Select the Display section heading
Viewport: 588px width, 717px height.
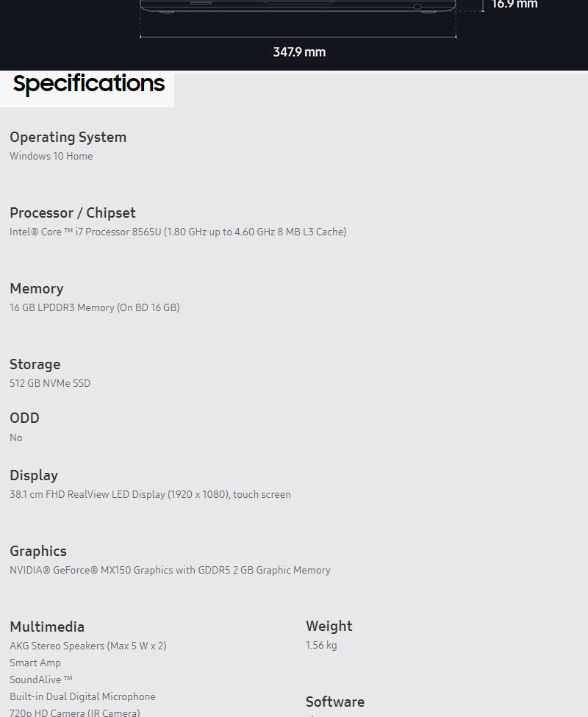pos(33,476)
